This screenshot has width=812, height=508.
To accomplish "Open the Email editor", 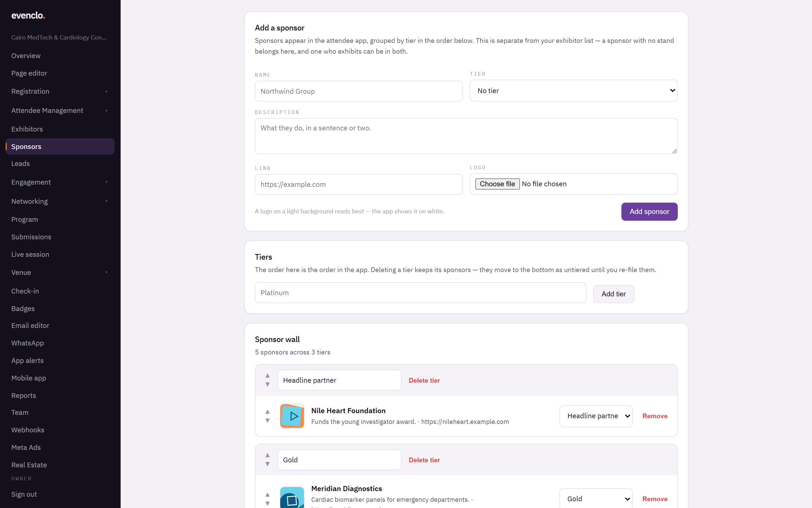I will click(30, 326).
